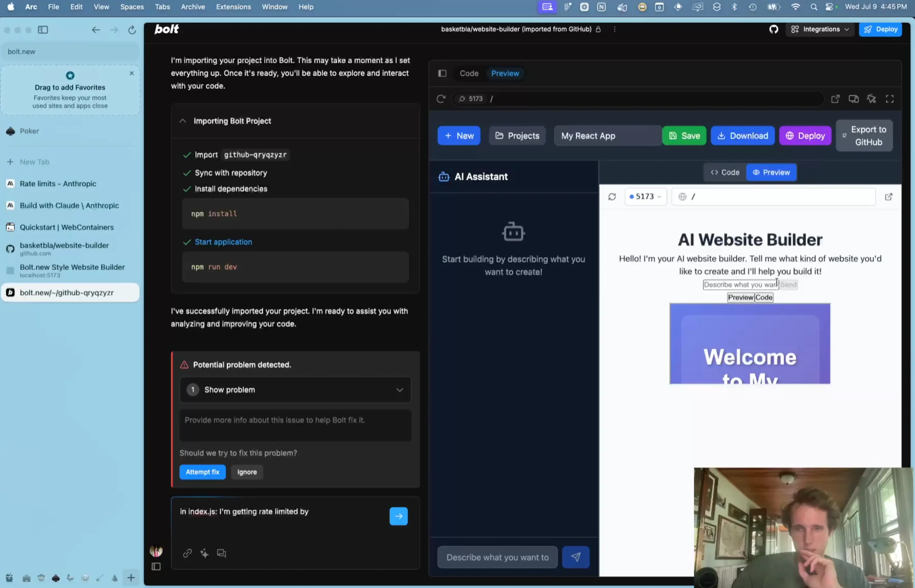
Task: Toggle the Arc sidebar visibility icon
Action: tap(43, 30)
